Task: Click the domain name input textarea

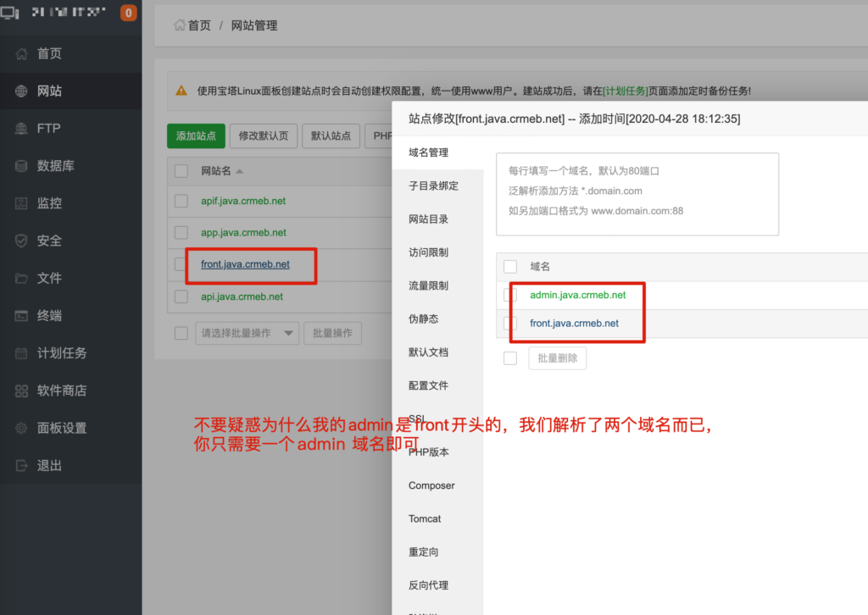Action: [637, 194]
